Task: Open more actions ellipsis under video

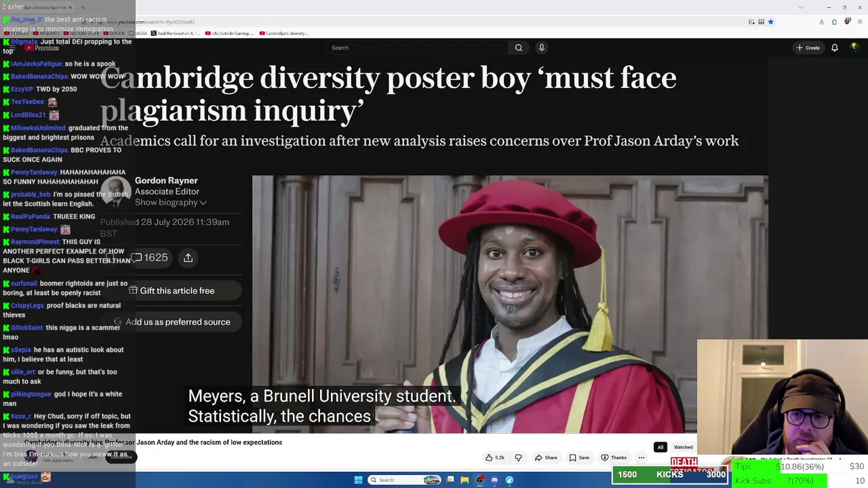Action: click(642, 457)
